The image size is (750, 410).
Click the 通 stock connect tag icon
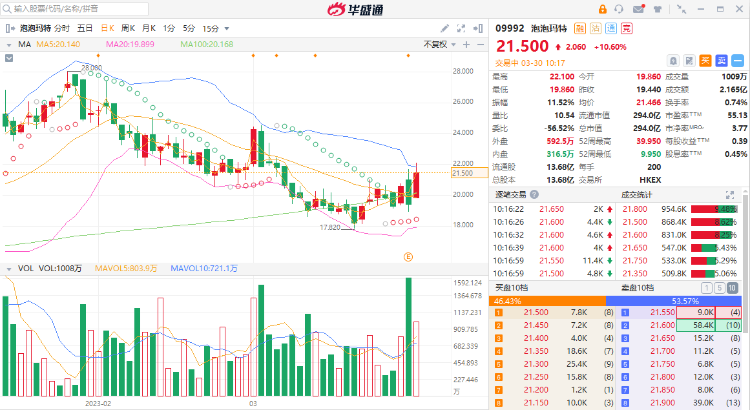point(611,28)
